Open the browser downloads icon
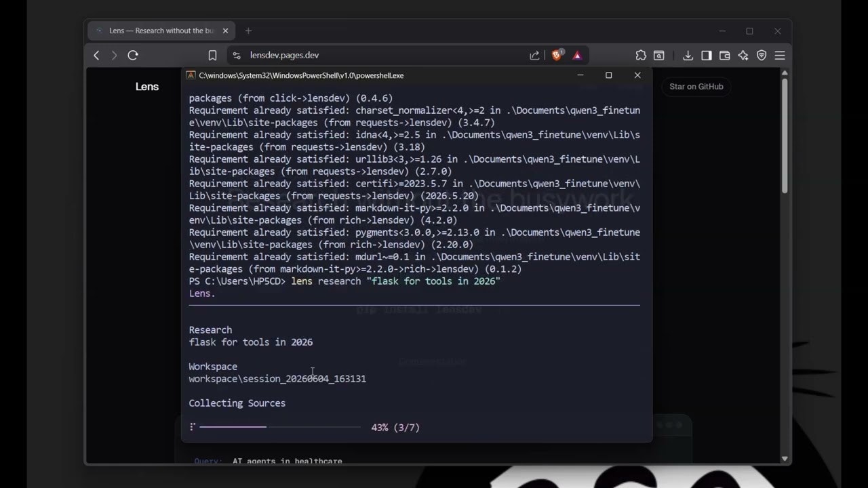The width and height of the screenshot is (868, 488). click(688, 56)
